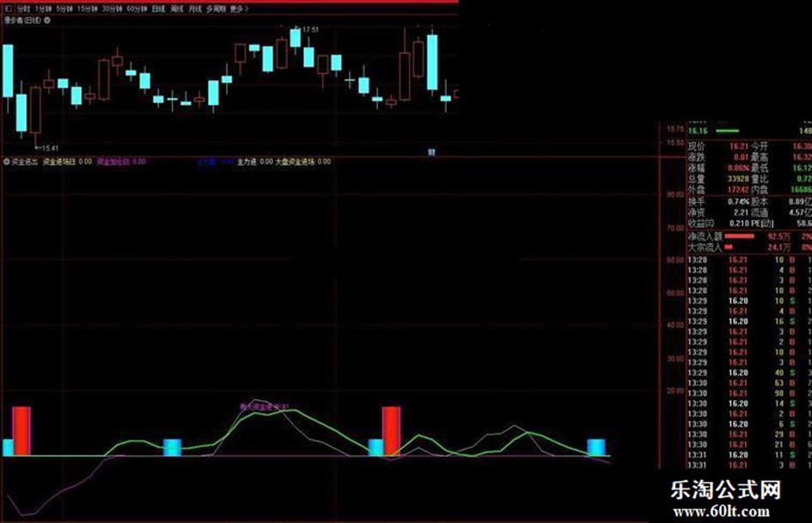The width and height of the screenshot is (812, 523).
Task: Click the 今开 label
Action: point(760,147)
